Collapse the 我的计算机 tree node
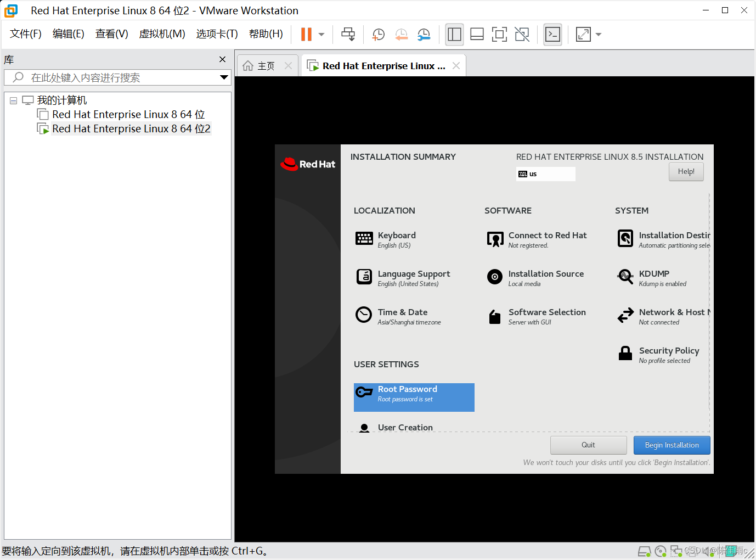 (14, 100)
